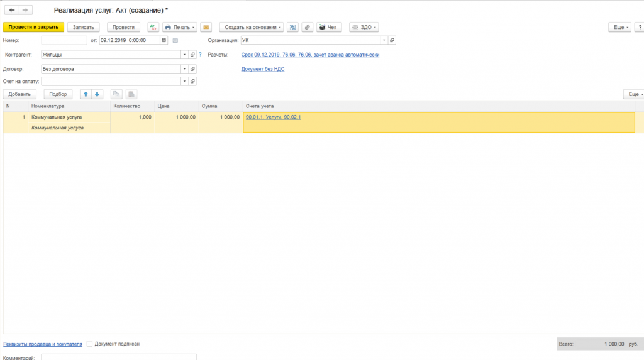This screenshot has height=360, width=644.
Task: Click the Контрагент field Жильцы
Action: point(111,55)
